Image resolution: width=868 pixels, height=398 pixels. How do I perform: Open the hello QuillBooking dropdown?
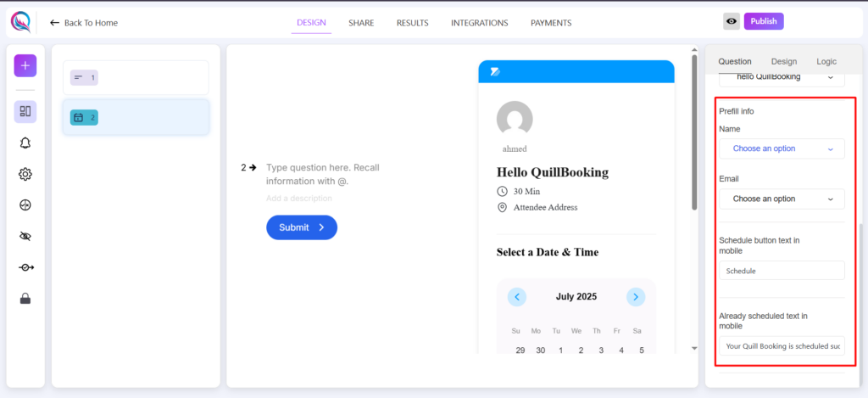pos(782,78)
